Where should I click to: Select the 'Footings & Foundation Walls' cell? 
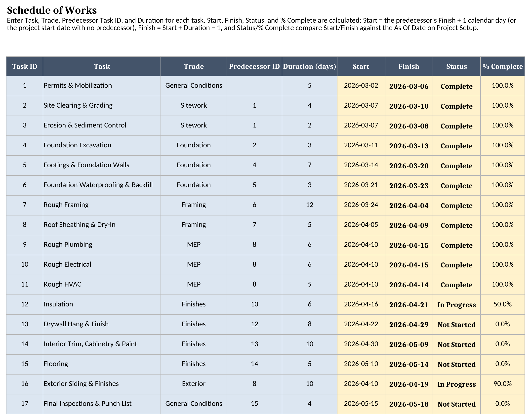[x=102, y=166]
